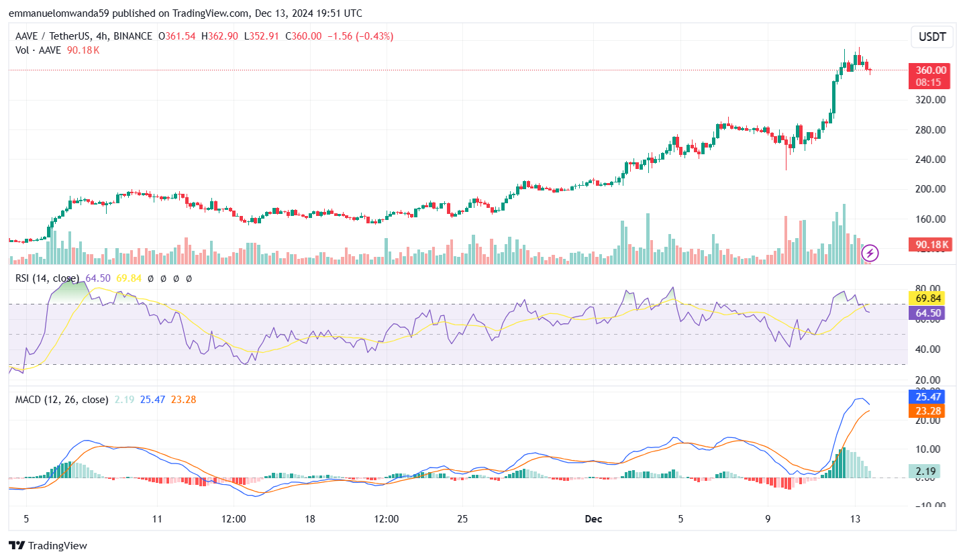Image resolution: width=965 pixels, height=560 pixels.
Task: Click the 200.00 price axis label
Action: coord(930,189)
